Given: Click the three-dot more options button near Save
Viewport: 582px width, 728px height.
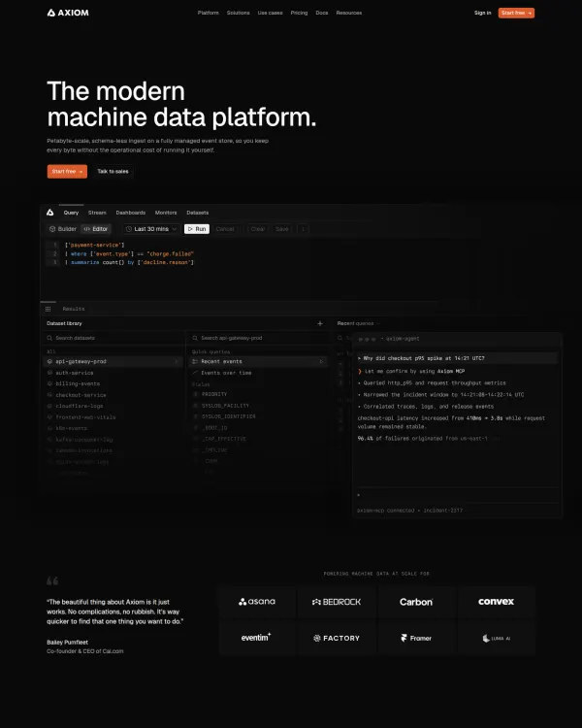Looking at the screenshot, I should [303, 229].
